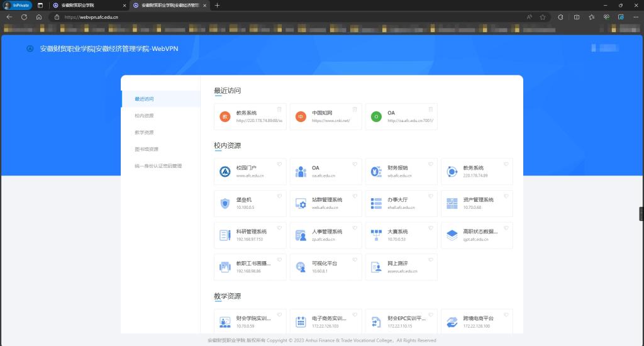Click the 财务报销 yen icon

point(376,172)
